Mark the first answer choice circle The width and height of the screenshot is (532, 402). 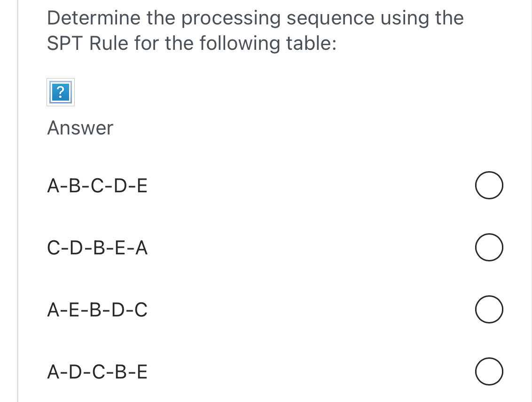(x=489, y=185)
